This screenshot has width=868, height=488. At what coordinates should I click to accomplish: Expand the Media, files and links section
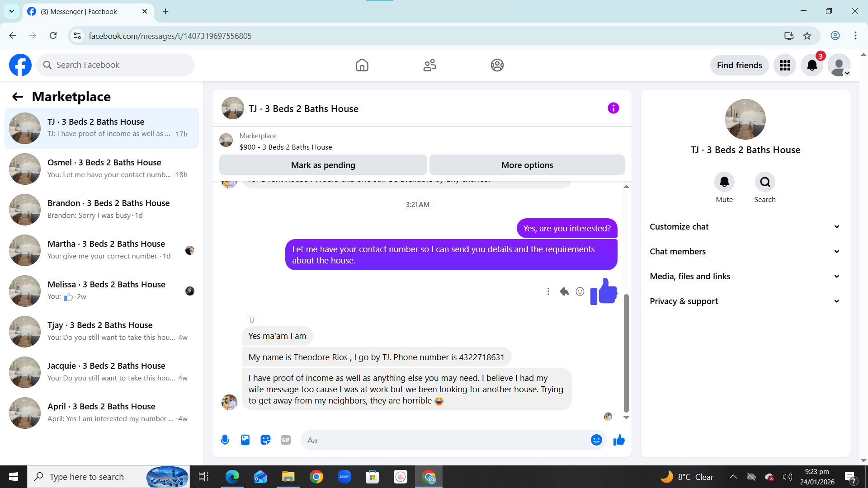pyautogui.click(x=745, y=276)
